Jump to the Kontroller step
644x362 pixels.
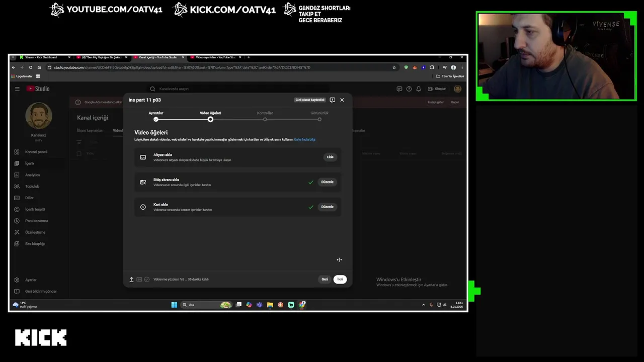point(265,116)
